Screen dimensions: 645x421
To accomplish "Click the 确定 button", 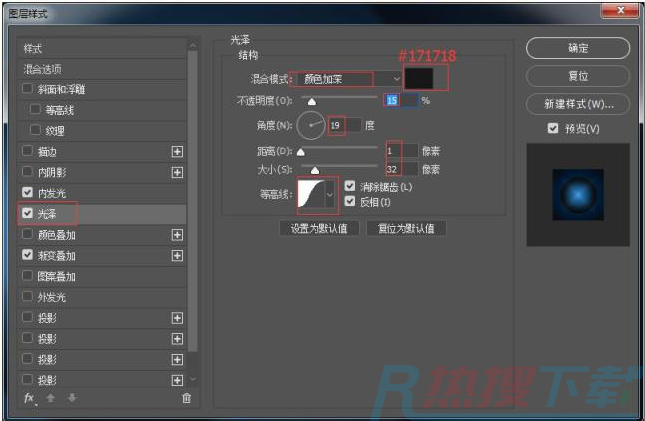I will [x=577, y=48].
